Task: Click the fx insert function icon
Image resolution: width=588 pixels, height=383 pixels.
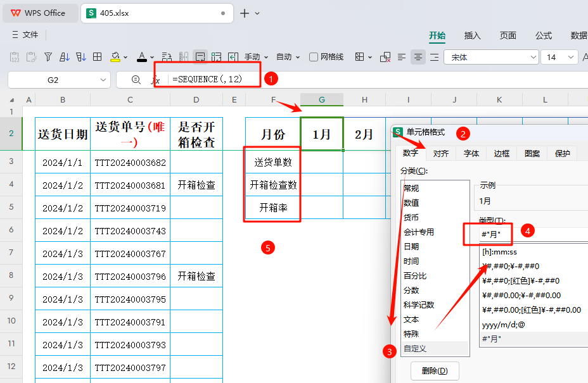Action: (x=156, y=80)
